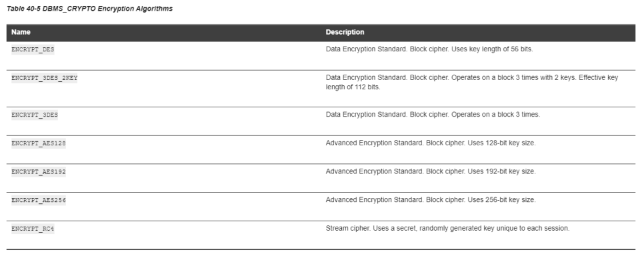Click the 256-bit key size description
Screen dimensions: 644x258
(x=431, y=199)
